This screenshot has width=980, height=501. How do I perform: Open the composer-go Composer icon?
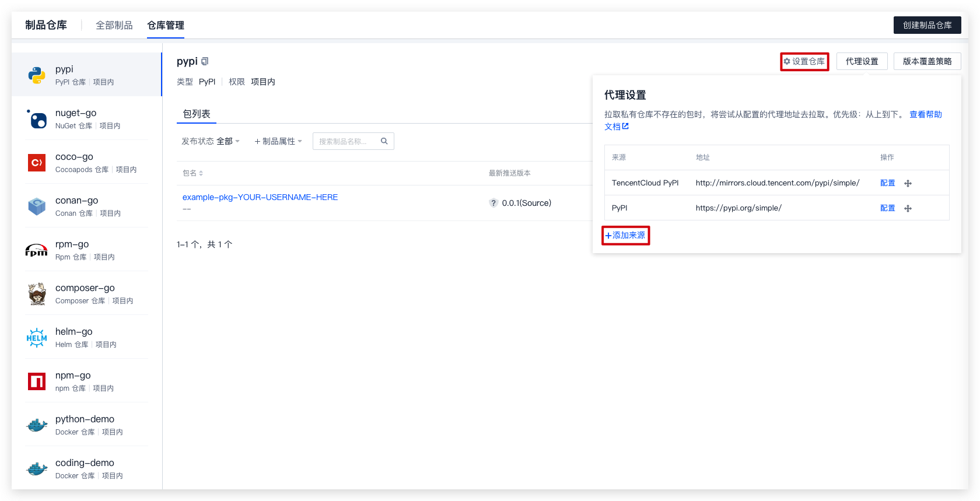pos(37,294)
